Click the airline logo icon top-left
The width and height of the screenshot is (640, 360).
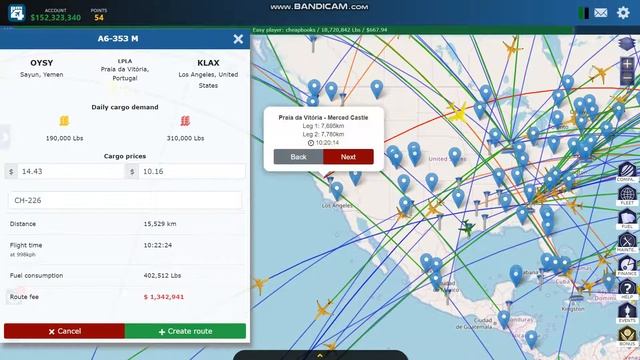coord(17,13)
